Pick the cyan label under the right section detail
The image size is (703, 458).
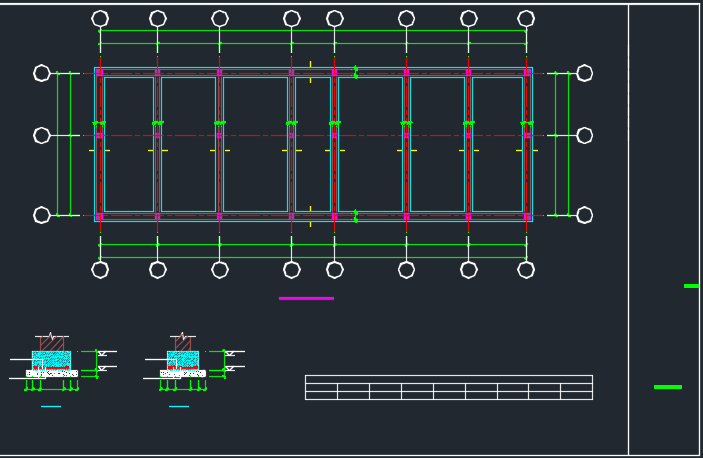point(179,406)
